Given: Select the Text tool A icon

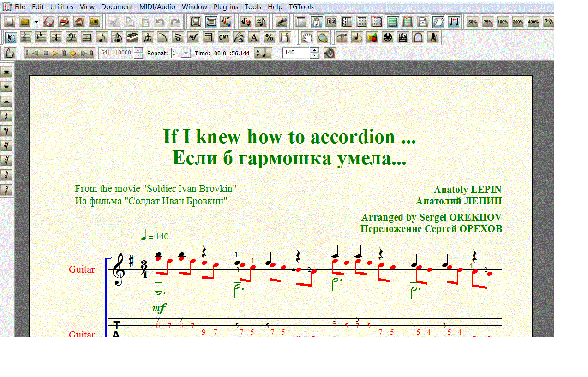Looking at the screenshot, I should (254, 37).
